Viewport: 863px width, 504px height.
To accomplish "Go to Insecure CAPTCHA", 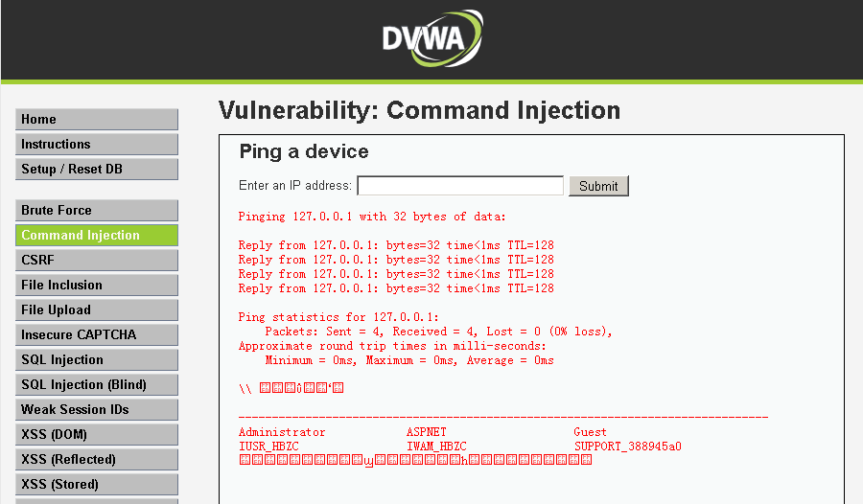I will [96, 335].
